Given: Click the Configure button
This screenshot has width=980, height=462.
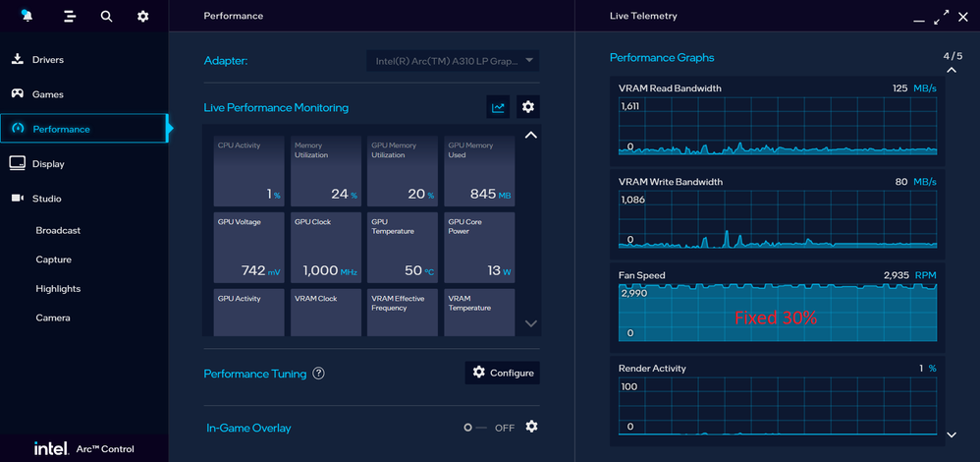Looking at the screenshot, I should [503, 373].
